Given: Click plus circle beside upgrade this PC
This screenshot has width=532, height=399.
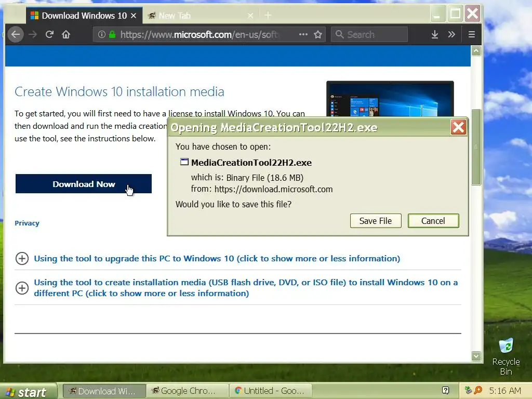Looking at the screenshot, I should click(x=22, y=259).
